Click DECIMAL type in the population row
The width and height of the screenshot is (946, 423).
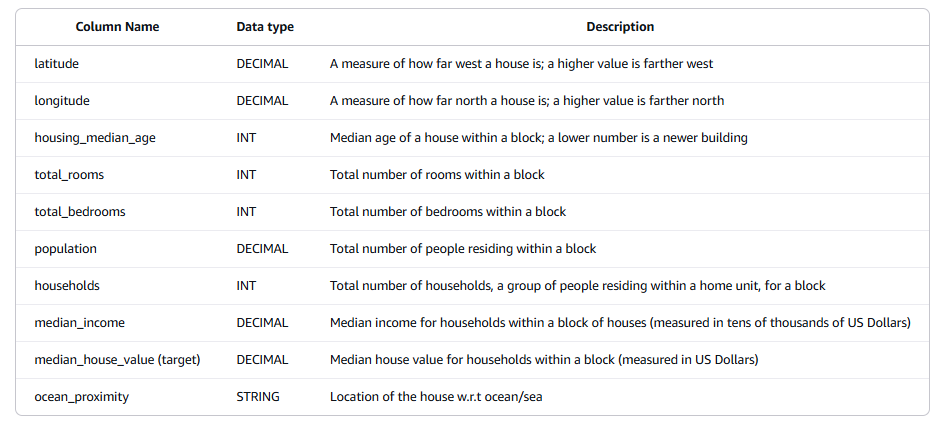click(262, 249)
